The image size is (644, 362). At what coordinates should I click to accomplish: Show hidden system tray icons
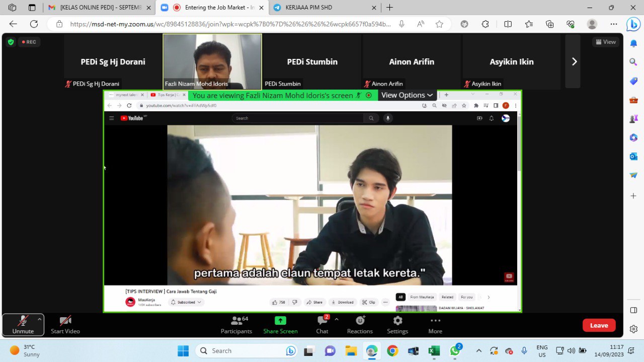[478, 350]
